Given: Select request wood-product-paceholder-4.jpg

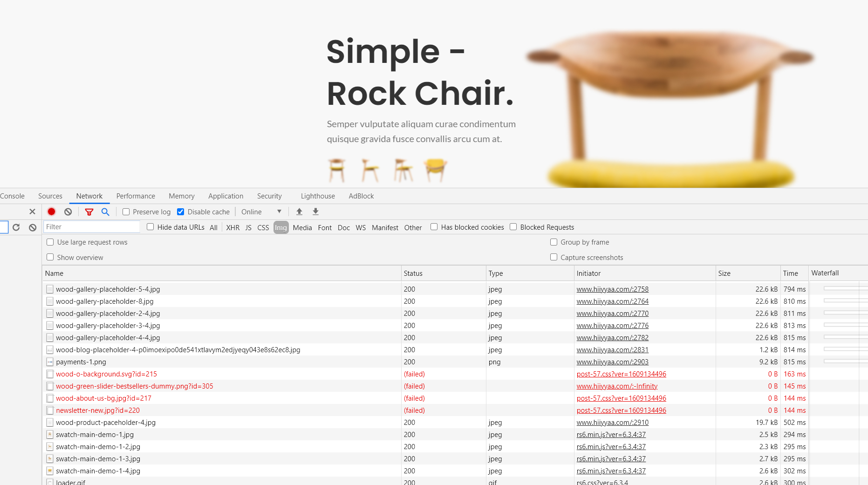Looking at the screenshot, I should coord(106,423).
